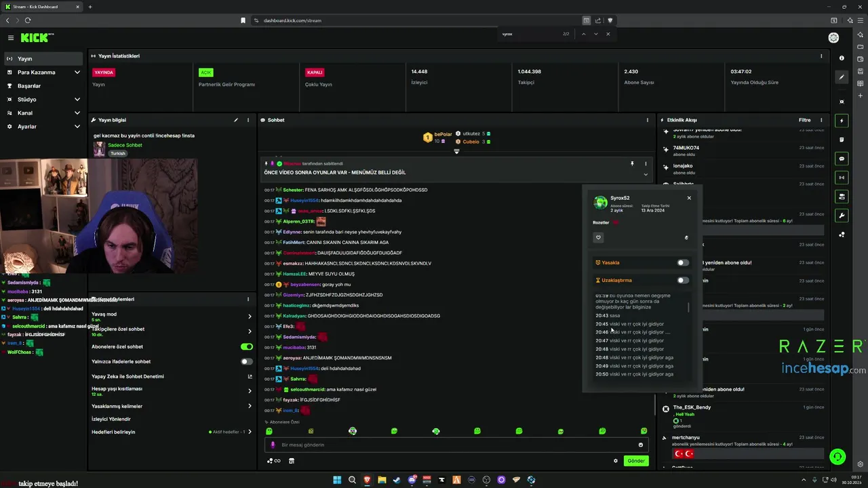868x488 pixels.
Task: Open chat settings gear next to Gönder
Action: 616,461
